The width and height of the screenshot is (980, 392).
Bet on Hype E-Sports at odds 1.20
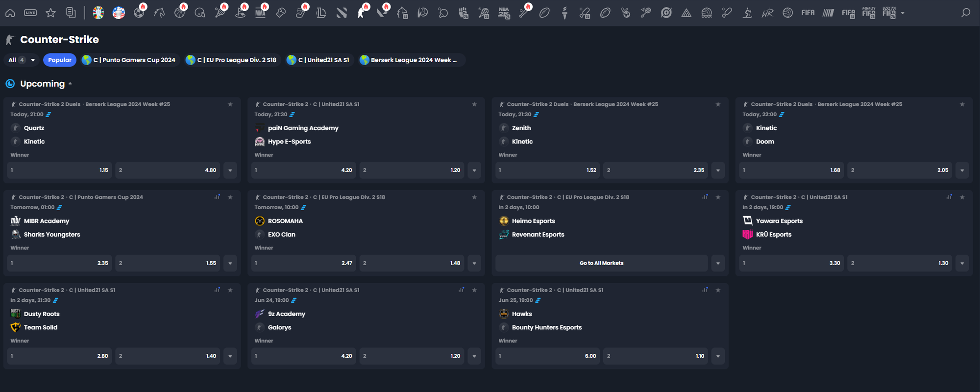click(412, 170)
